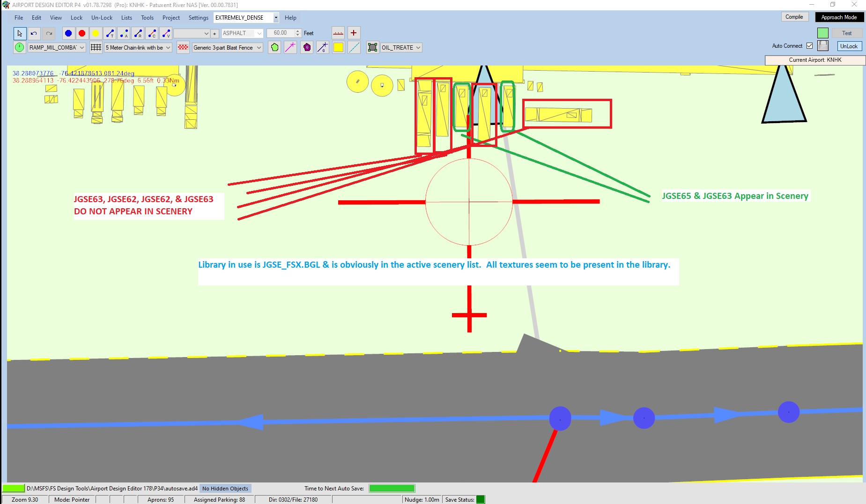Click the UnLock button
The height and width of the screenshot is (504, 866).
coord(849,46)
